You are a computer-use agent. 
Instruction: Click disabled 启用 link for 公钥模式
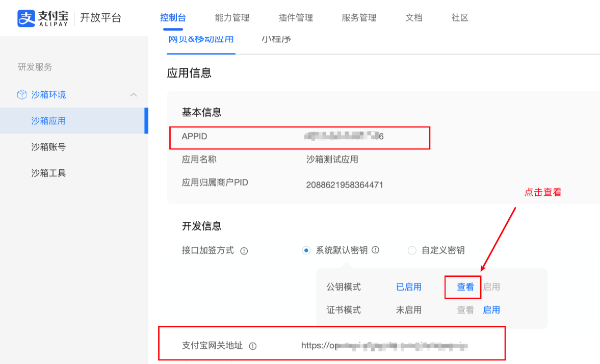(491, 287)
